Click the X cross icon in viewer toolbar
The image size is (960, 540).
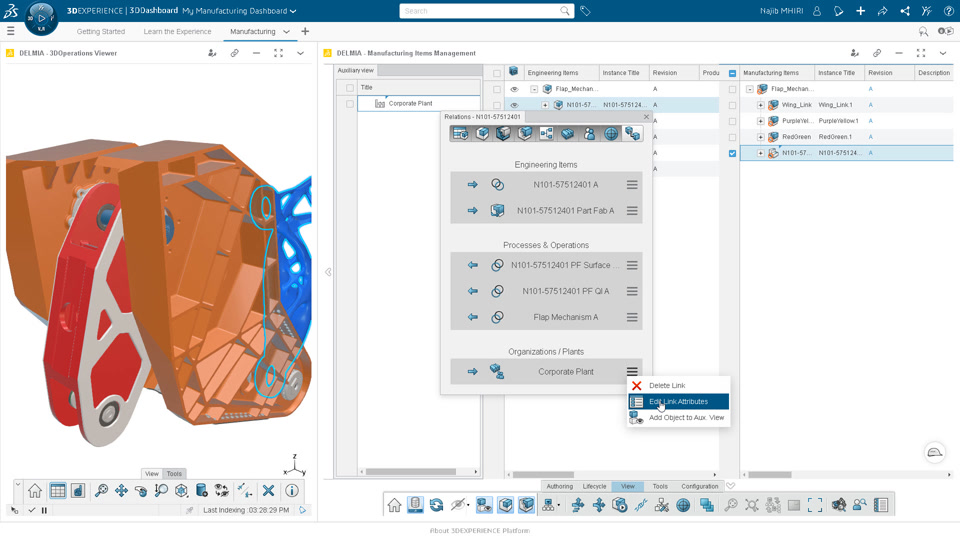(x=268, y=490)
